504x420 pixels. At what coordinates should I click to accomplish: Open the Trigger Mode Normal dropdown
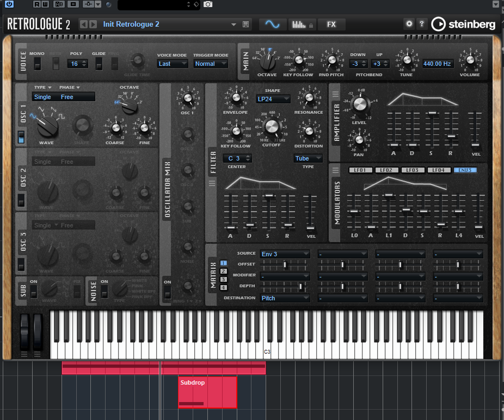tap(211, 64)
